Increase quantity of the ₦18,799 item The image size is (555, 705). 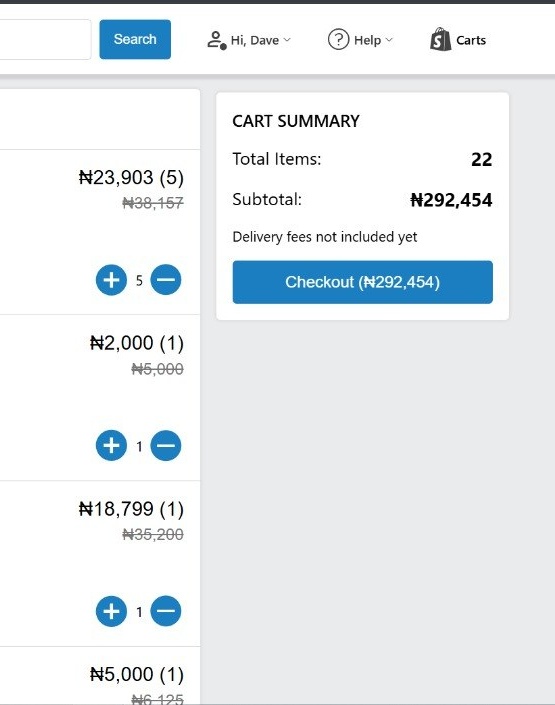pyautogui.click(x=112, y=611)
